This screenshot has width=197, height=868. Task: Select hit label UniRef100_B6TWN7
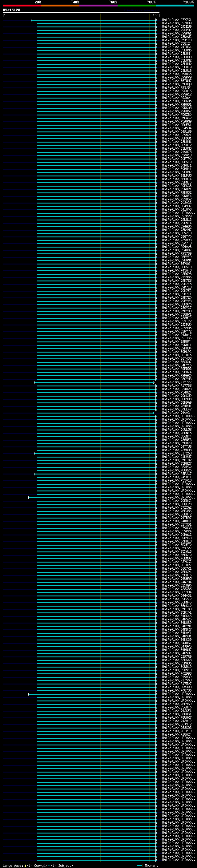(177, 81)
